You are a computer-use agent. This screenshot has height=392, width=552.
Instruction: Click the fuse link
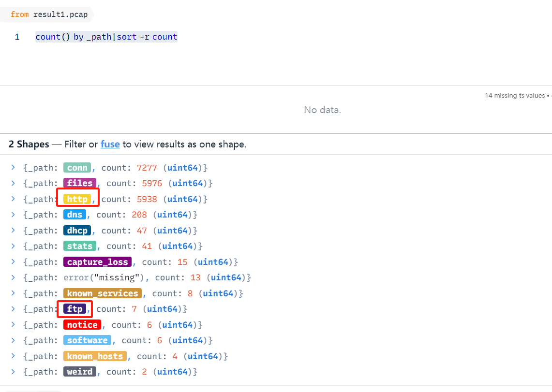point(110,144)
